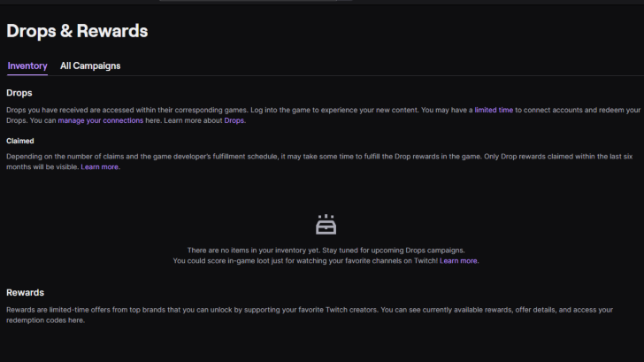
Task: Click the purple 'Drops' link after 'Learn more about'
Action: point(234,120)
